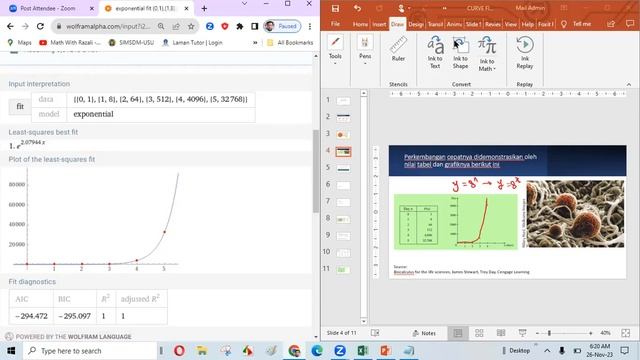Switch to Slide Sorter view
The image size is (640, 360).
479,333
